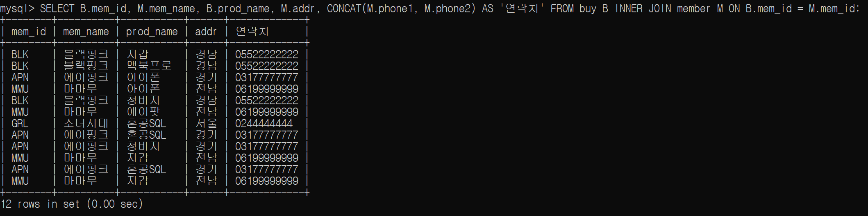The height and width of the screenshot is (216, 868).
Task: Click phone number 0244444444
Action: pyautogui.click(x=264, y=124)
